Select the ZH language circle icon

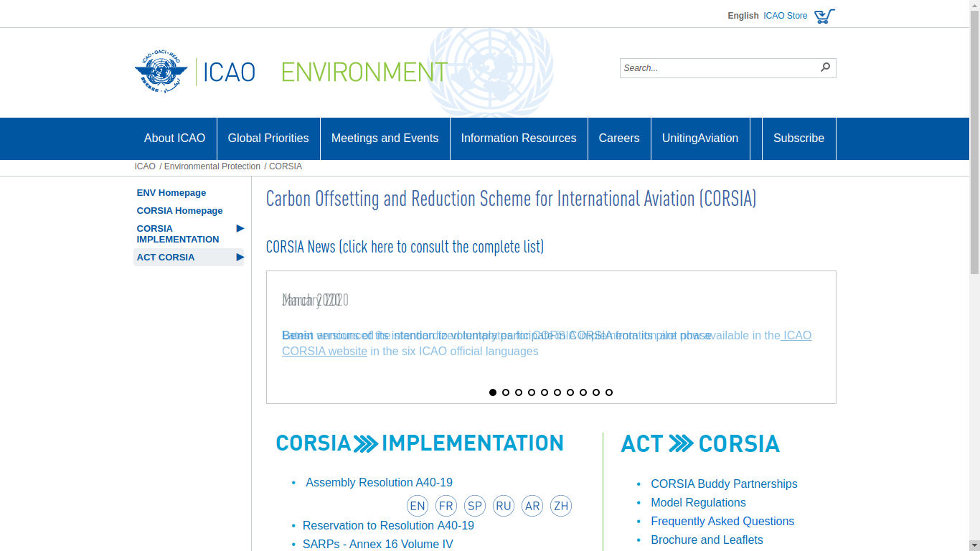coord(561,506)
